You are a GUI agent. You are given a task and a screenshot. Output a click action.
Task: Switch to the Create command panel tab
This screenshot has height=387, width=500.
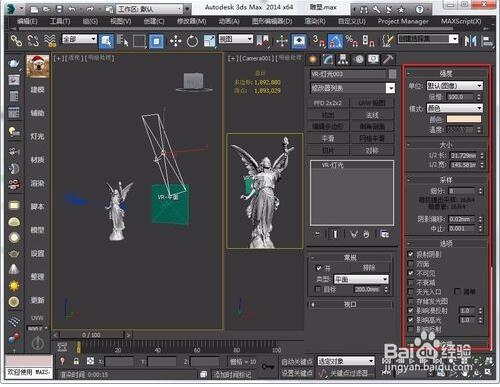(x=313, y=59)
